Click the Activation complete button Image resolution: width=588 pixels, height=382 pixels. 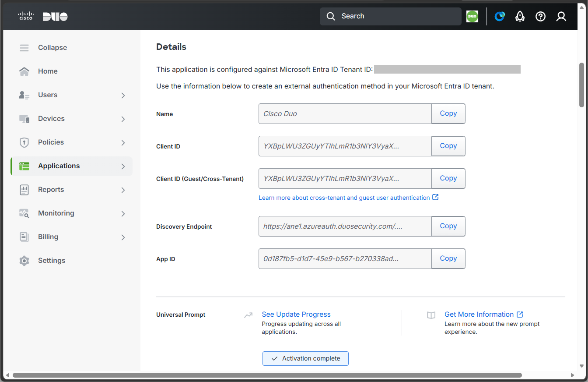click(305, 358)
